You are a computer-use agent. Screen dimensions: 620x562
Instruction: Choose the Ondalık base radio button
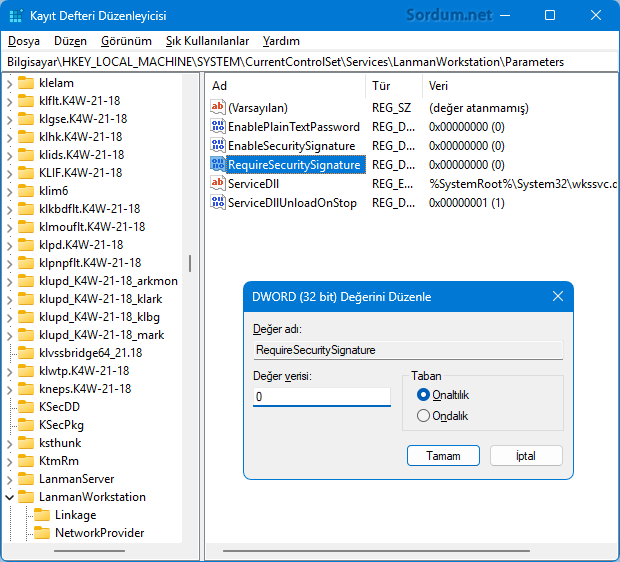423,416
